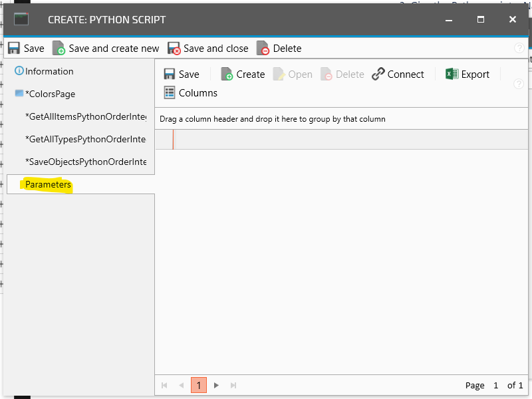Select the *ColorsPage tab

50,94
